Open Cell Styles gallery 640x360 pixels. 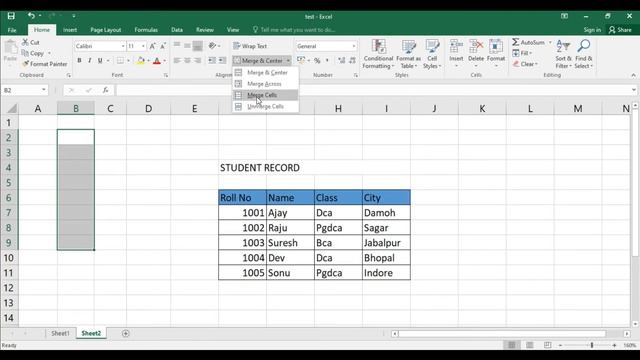tap(432, 54)
